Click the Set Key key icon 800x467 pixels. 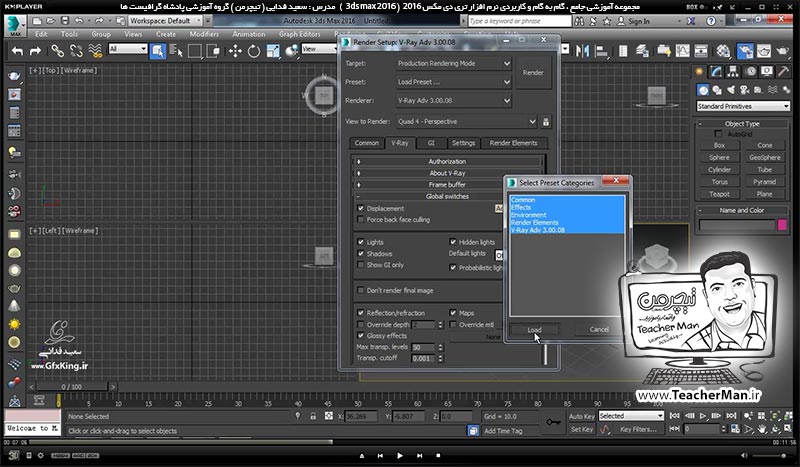553,422
